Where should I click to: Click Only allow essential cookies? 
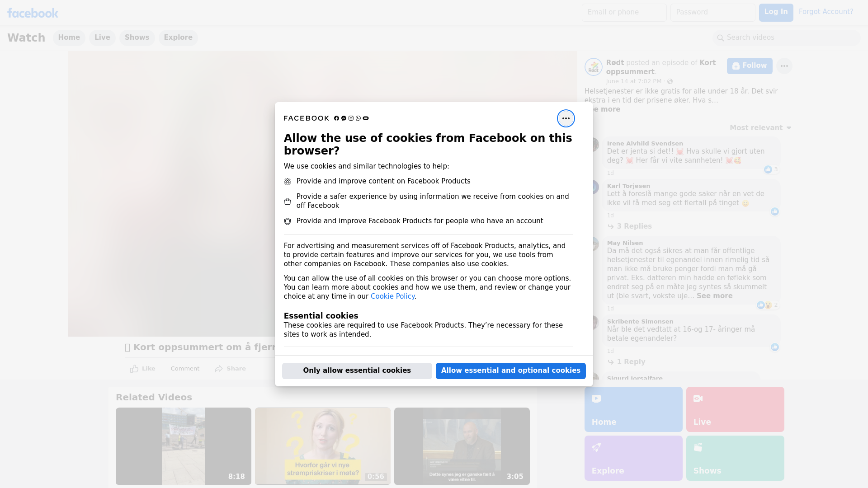357,371
